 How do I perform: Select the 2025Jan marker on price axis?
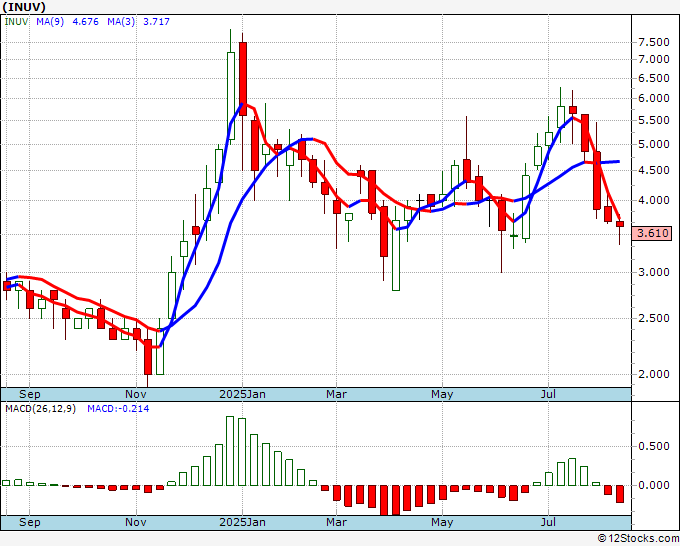(242, 394)
